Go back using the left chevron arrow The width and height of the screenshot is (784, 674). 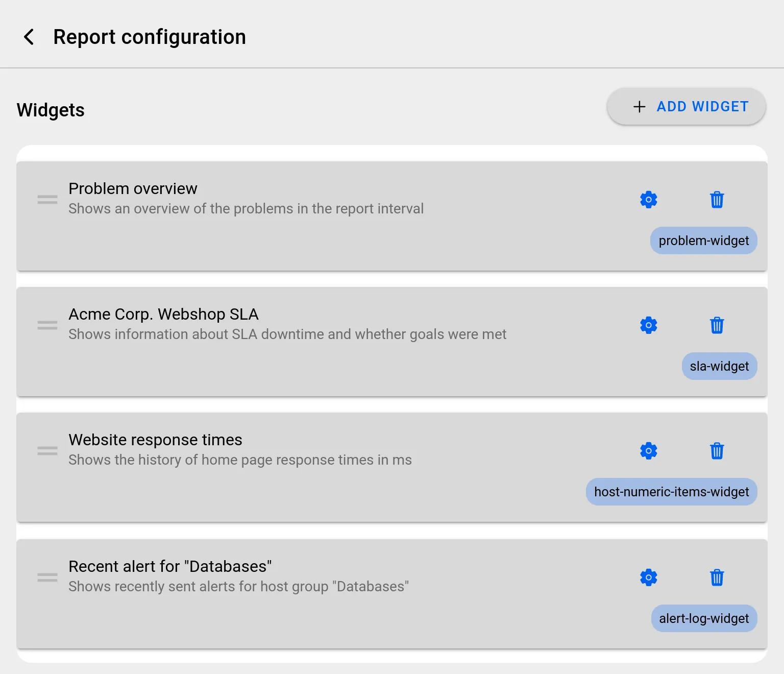pyautogui.click(x=29, y=37)
